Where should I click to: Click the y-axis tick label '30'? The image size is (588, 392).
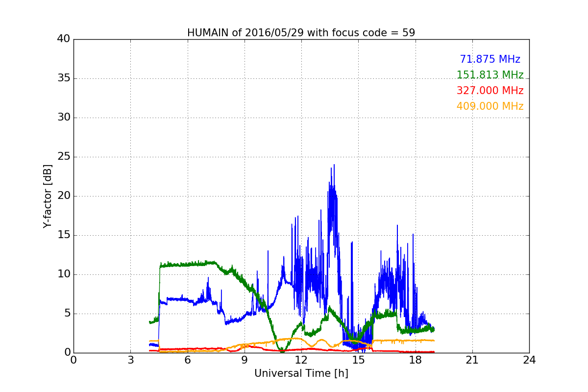(x=64, y=118)
